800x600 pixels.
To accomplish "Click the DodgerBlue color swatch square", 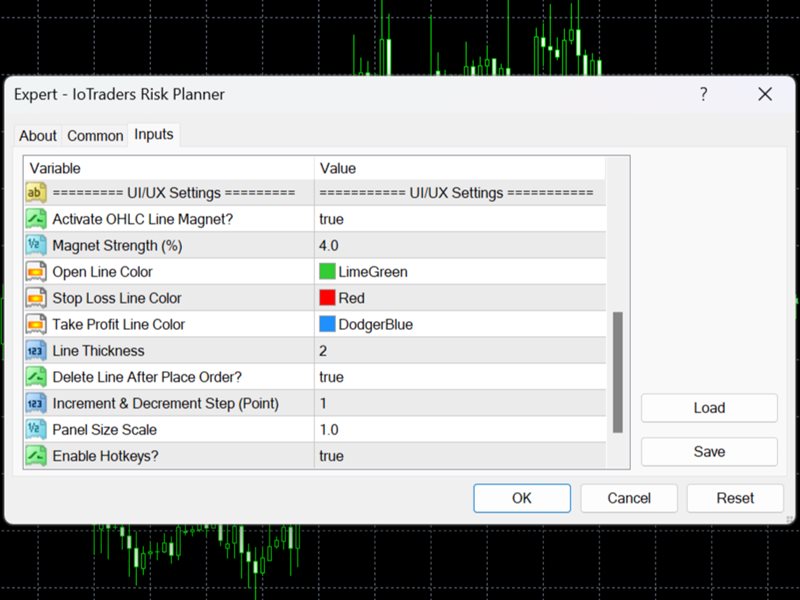I will pos(327,324).
